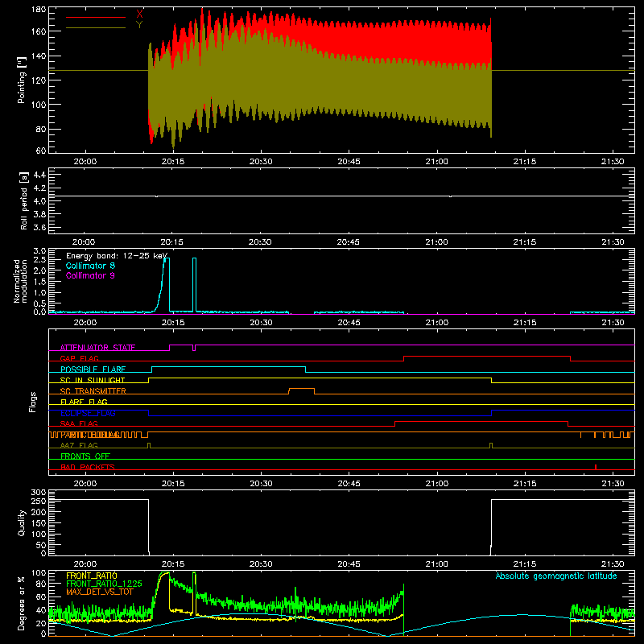This screenshot has height=644, width=644.
Task: Click 21:00 time label under Flags plot
Action: click(x=436, y=484)
